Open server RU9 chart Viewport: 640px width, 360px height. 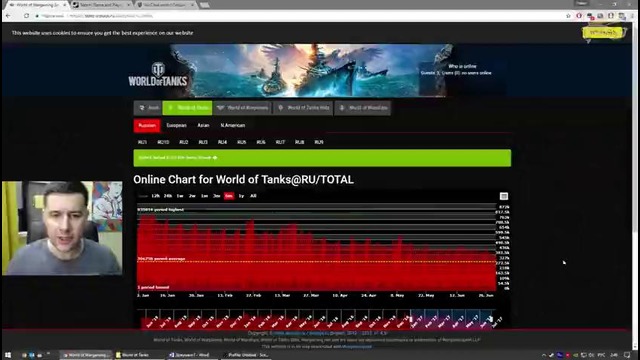[319, 142]
